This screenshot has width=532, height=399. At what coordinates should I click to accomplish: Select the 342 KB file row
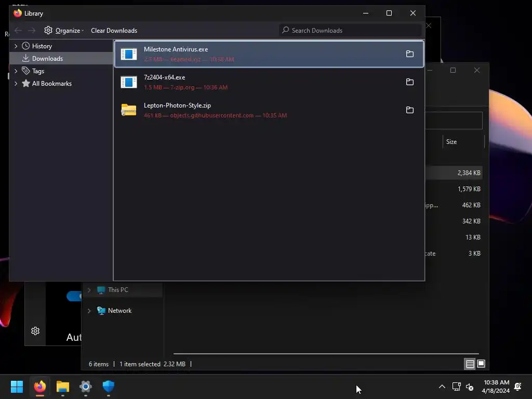[x=454, y=221]
